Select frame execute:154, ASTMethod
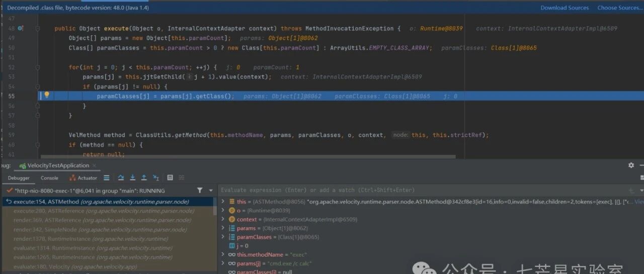Image resolution: width=644 pixels, height=274 pixels. pos(108,202)
